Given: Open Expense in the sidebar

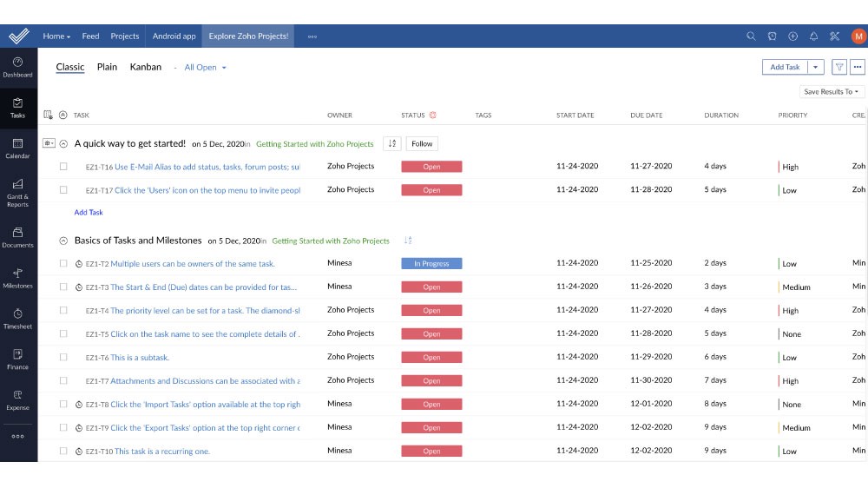Looking at the screenshot, I should [17, 400].
